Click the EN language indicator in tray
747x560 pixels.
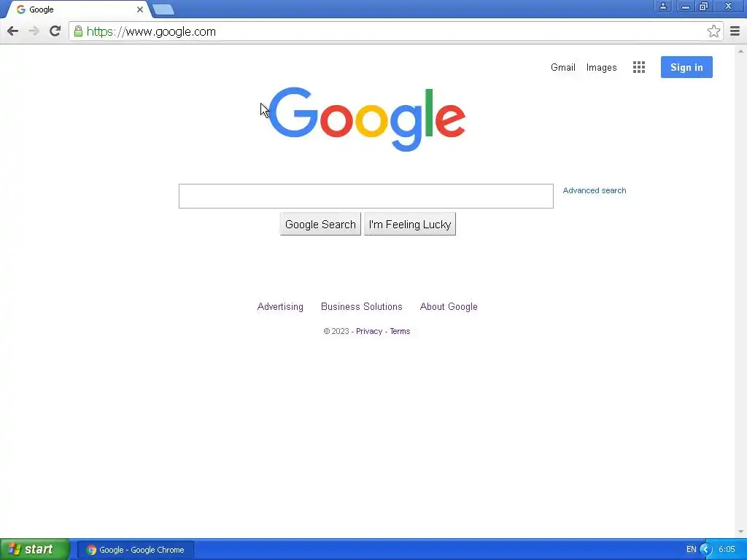pyautogui.click(x=691, y=550)
